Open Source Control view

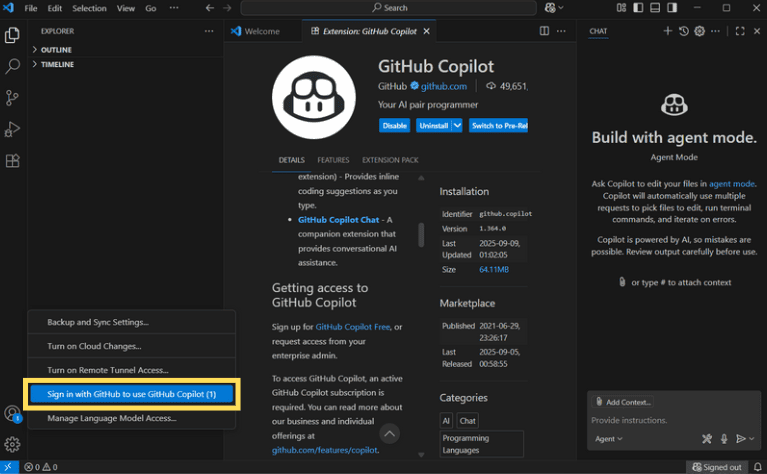[x=12, y=98]
